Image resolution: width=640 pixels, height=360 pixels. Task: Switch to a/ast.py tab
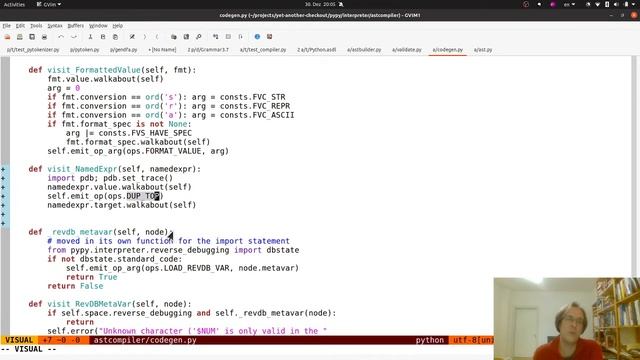tap(483, 50)
